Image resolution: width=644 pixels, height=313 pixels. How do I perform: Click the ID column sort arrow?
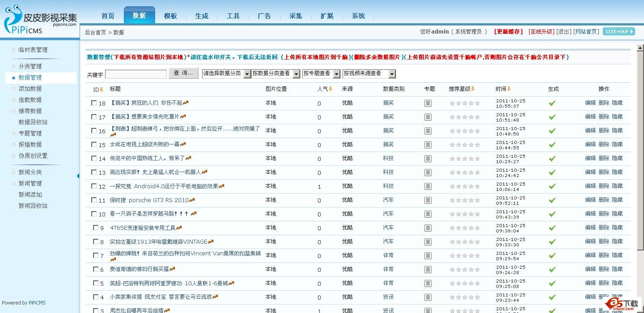coord(102,89)
